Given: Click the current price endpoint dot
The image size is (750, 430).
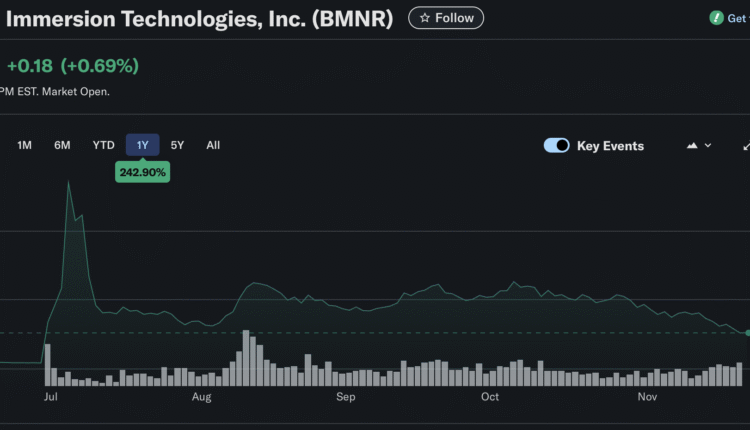Looking at the screenshot, I should 746,332.
